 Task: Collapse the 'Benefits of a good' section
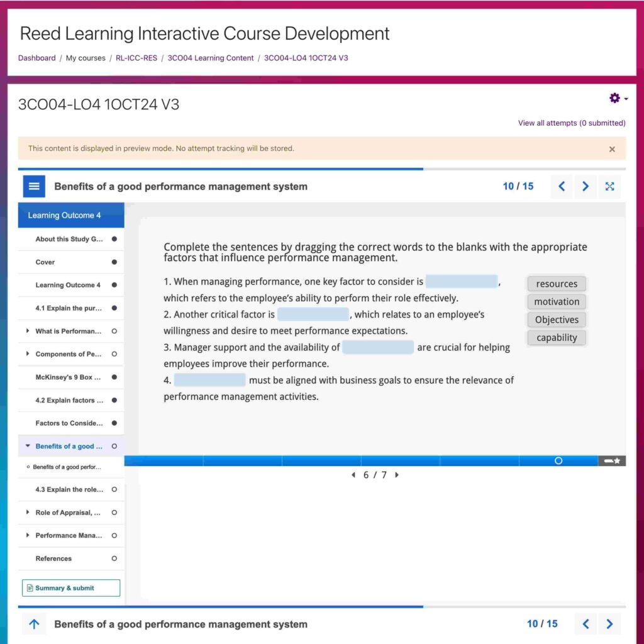(x=28, y=446)
